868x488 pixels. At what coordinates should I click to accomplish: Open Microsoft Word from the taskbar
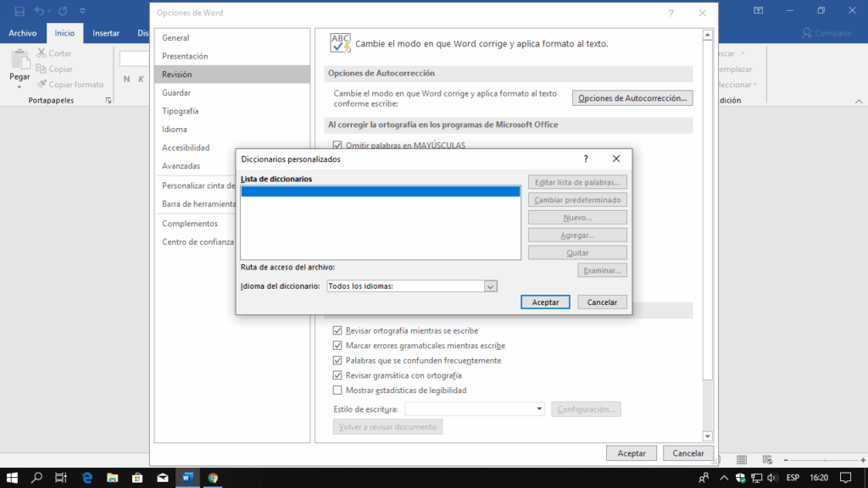[187, 477]
